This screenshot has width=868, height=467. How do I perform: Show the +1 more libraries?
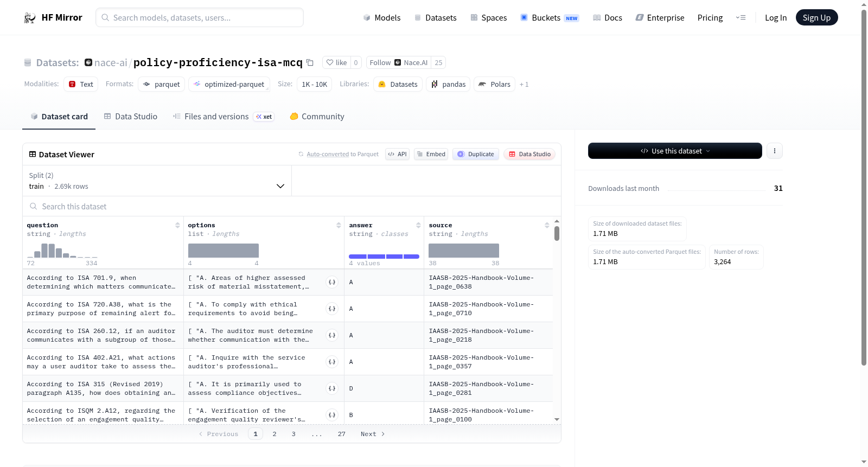click(x=524, y=84)
